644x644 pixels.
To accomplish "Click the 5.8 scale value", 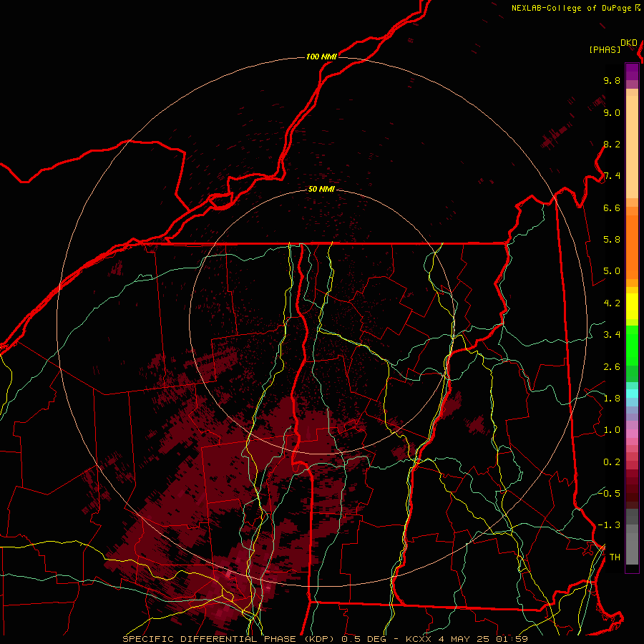I will tap(612, 240).
